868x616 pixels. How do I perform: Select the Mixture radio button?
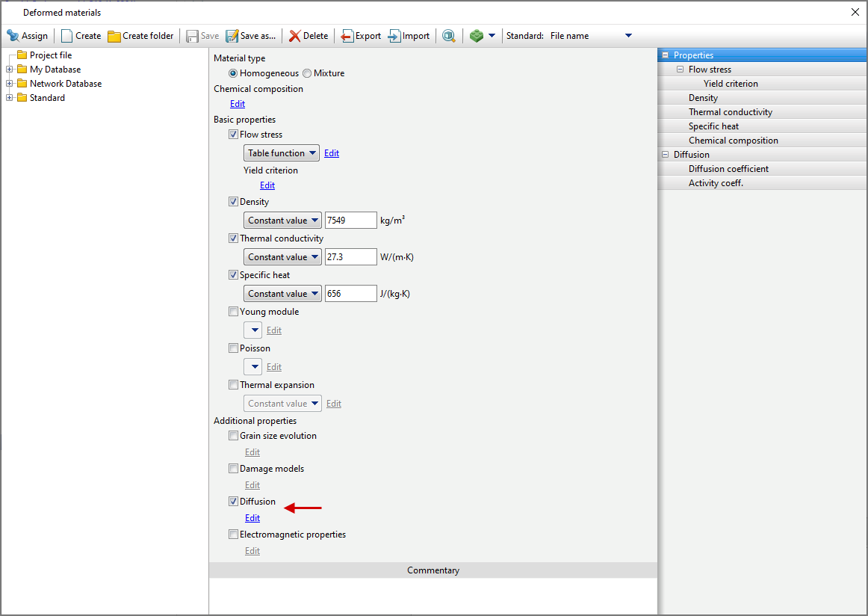tap(307, 73)
